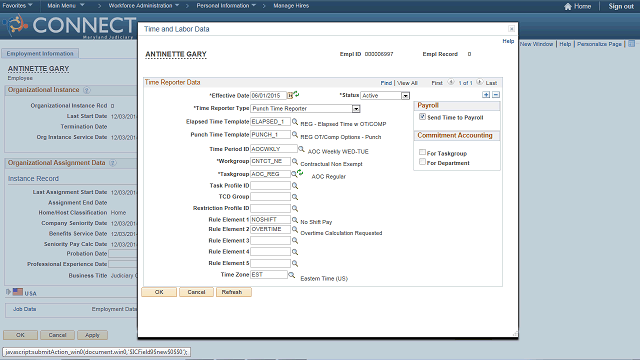This screenshot has height=360, width=640.
Task: Look up Rule Element 4 values
Action: [295, 252]
